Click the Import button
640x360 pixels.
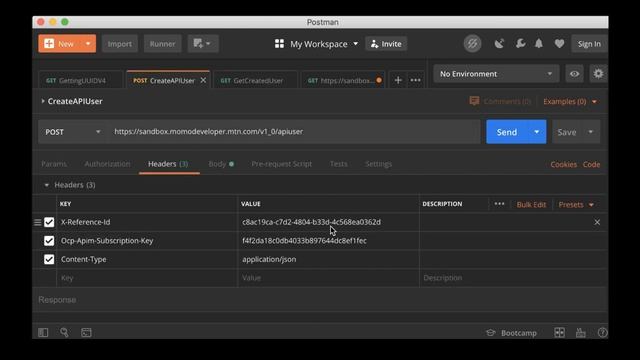120,44
